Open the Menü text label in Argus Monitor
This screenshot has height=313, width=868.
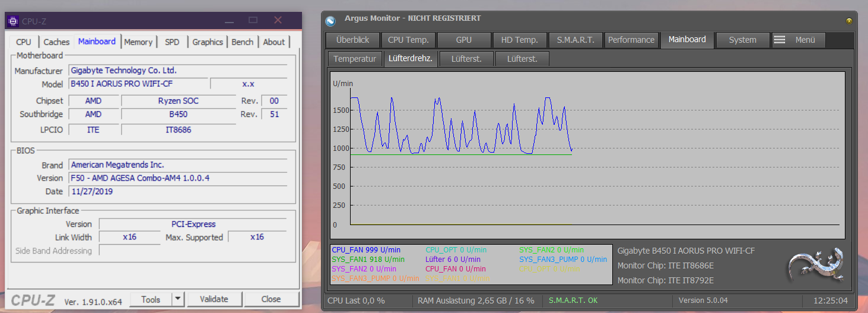click(x=805, y=40)
